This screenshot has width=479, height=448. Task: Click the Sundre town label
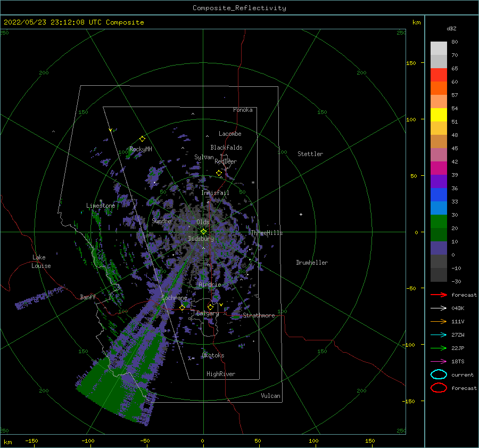click(162, 221)
